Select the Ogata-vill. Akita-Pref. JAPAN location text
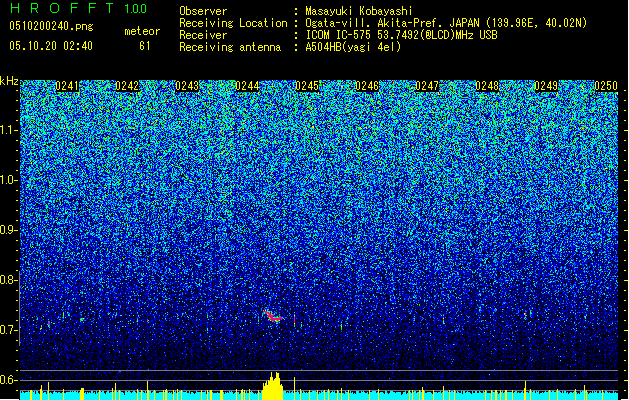Screen dimensions: 629x400 (x=446, y=23)
